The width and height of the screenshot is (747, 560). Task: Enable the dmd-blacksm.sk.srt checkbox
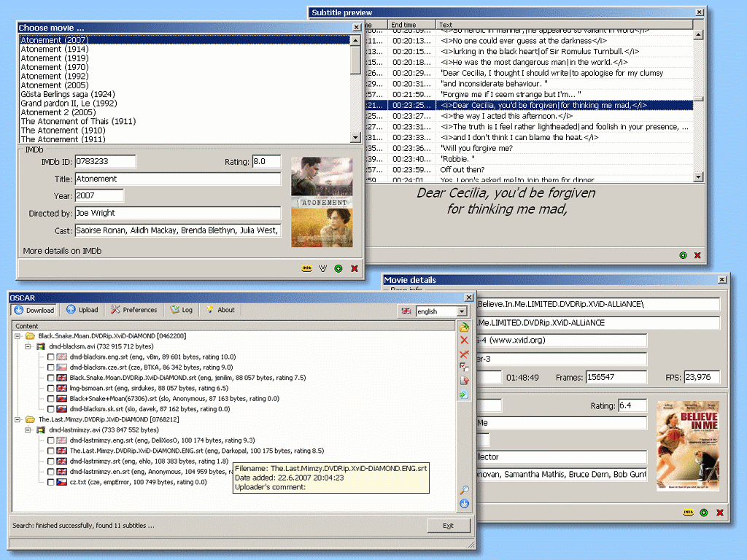tap(50, 409)
